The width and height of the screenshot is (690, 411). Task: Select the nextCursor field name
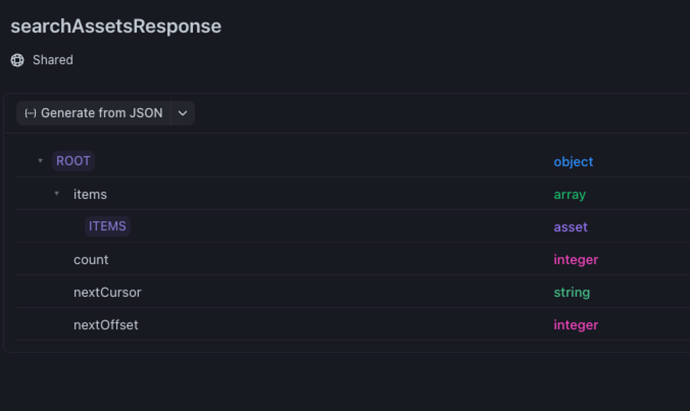pyautogui.click(x=107, y=292)
